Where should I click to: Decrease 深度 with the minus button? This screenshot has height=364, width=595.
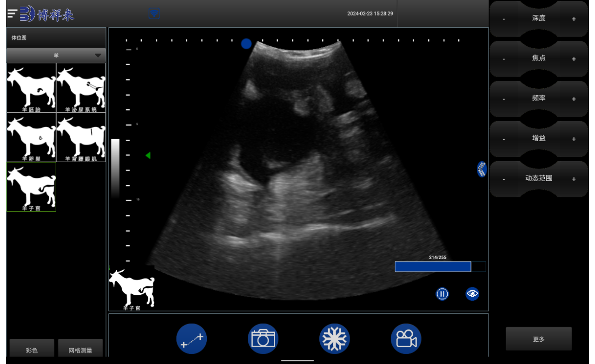[504, 19]
